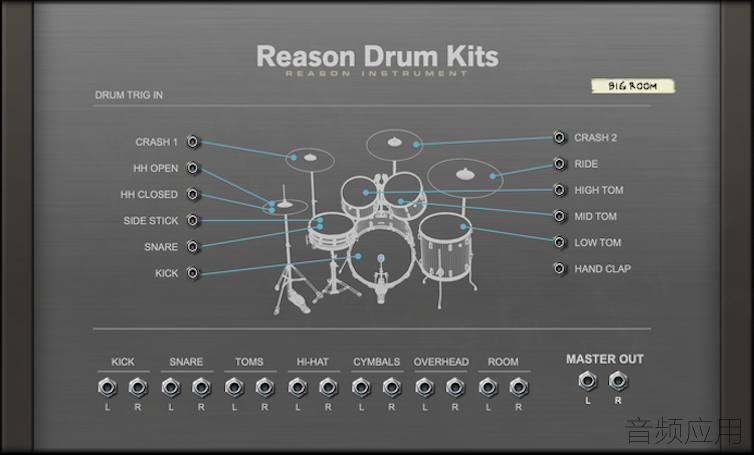Click the KICK left output jack
This screenshot has height=455, width=754.
tap(108, 387)
